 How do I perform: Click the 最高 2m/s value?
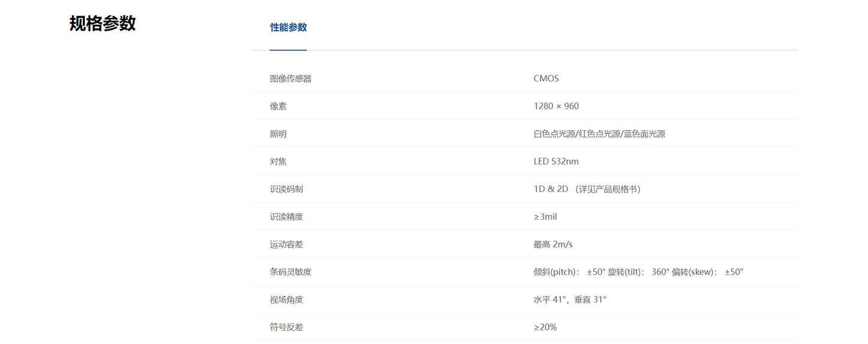coord(553,244)
